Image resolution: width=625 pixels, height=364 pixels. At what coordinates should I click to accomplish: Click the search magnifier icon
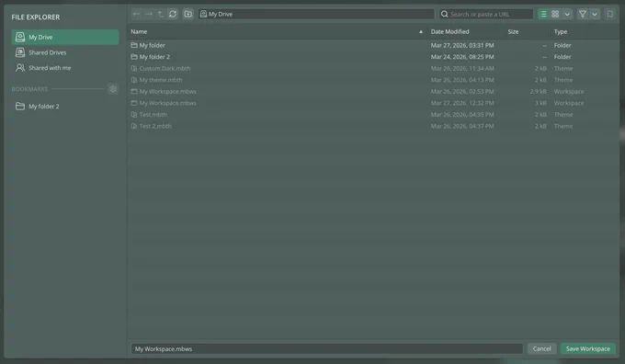[445, 15]
